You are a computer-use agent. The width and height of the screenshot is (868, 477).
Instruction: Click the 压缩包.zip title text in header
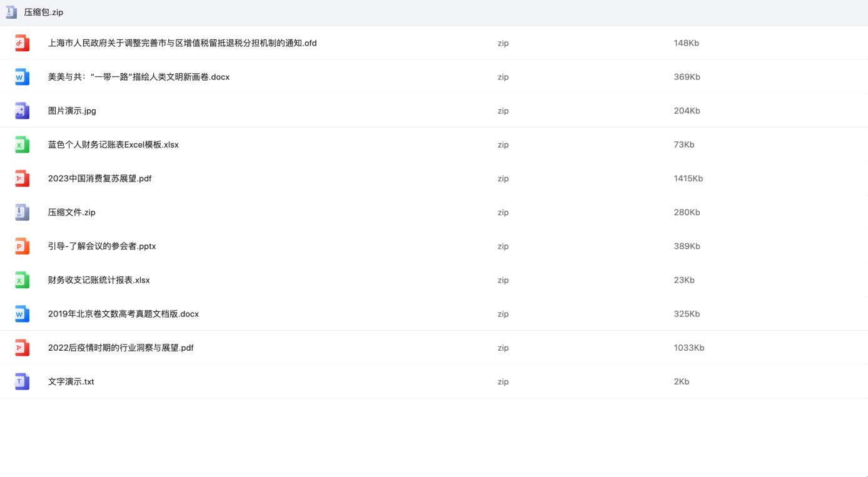click(x=43, y=12)
